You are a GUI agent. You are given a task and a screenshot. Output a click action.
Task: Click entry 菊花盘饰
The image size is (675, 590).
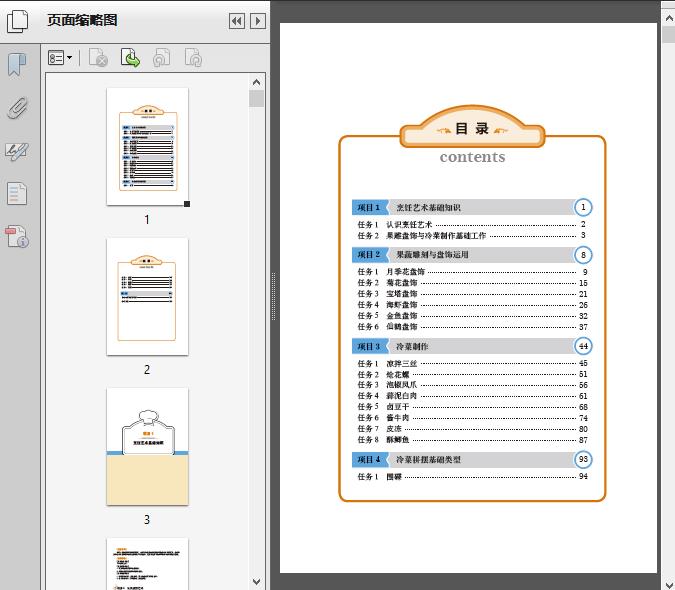click(402, 283)
